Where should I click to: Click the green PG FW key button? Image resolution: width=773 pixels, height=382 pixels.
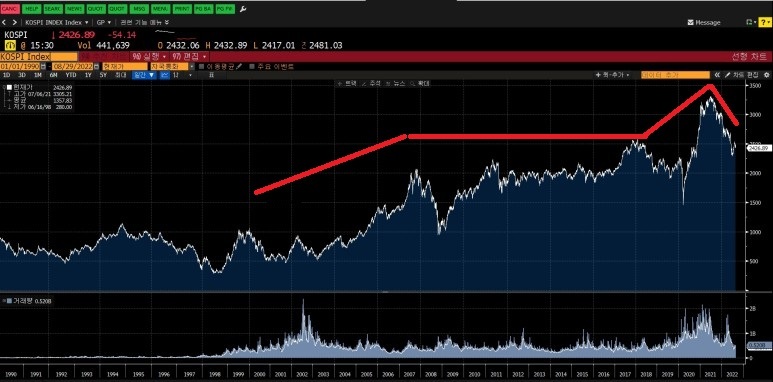point(225,9)
